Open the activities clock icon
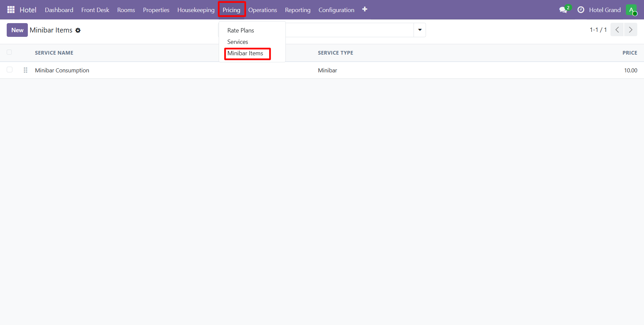 point(581,10)
